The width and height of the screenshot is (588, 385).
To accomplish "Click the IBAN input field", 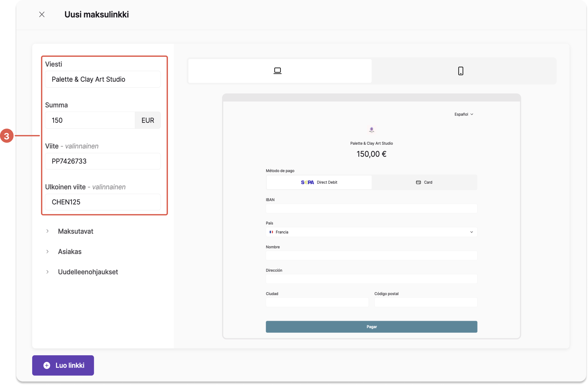I will click(371, 209).
